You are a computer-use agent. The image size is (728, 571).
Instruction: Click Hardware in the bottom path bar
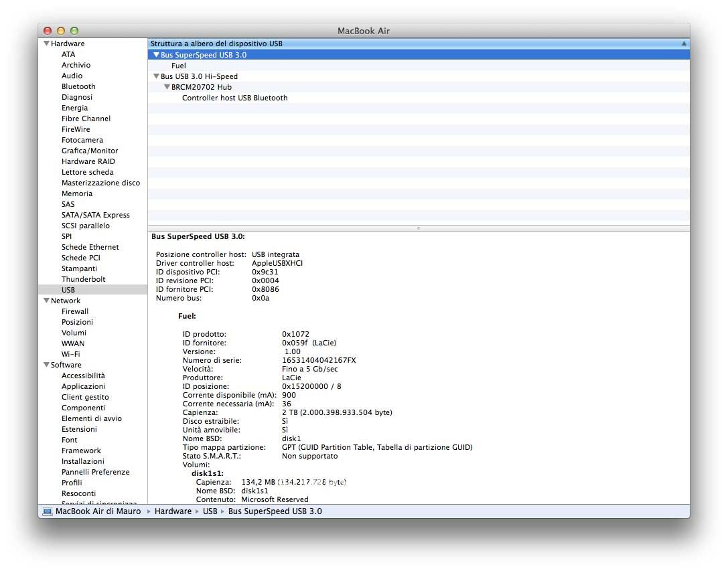tap(173, 511)
